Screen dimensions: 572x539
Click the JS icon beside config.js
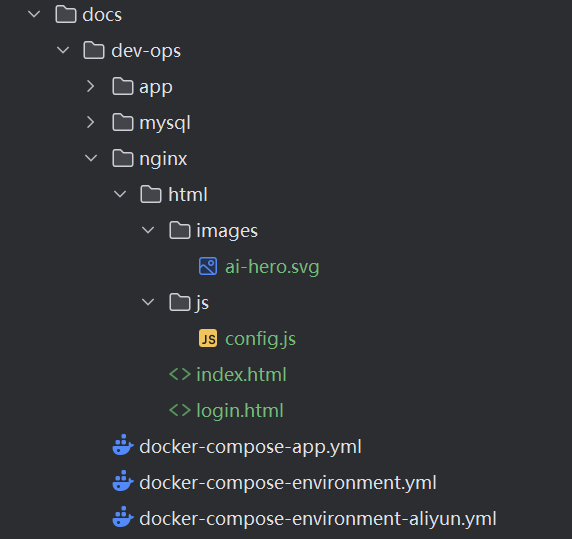[208, 338]
